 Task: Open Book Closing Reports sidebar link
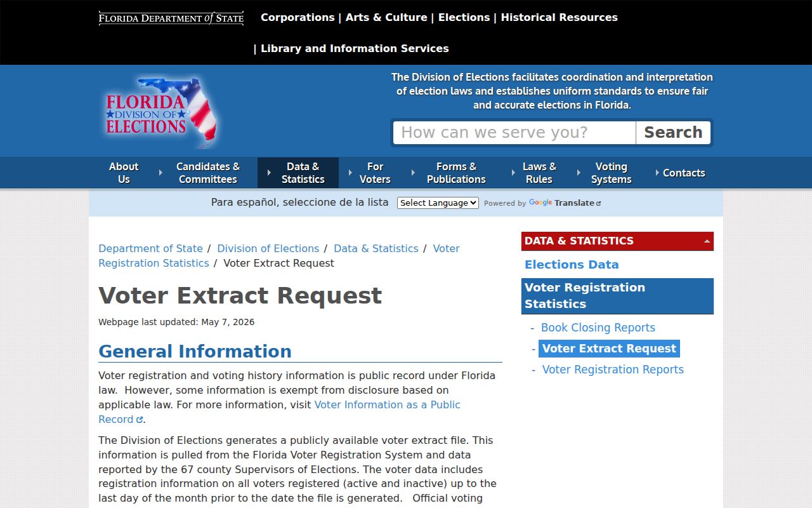[598, 328]
